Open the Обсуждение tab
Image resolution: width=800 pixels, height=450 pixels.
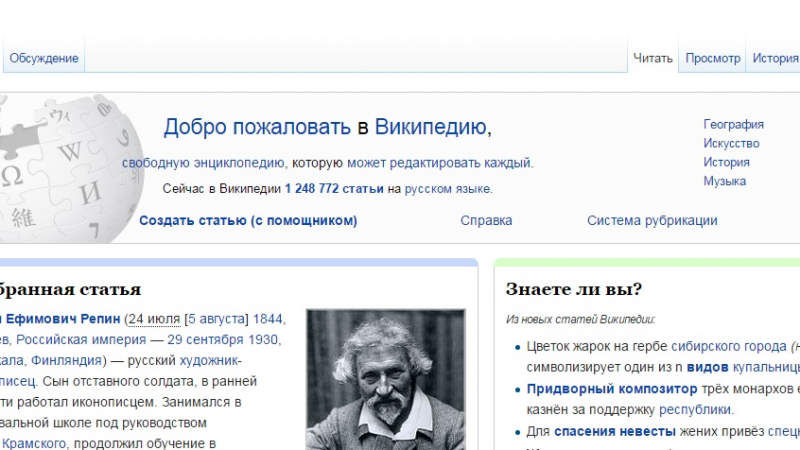pyautogui.click(x=44, y=58)
